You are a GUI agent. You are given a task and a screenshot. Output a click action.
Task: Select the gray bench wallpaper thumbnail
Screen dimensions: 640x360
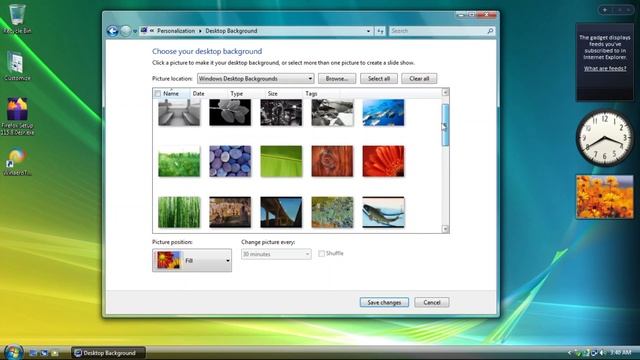click(x=179, y=112)
